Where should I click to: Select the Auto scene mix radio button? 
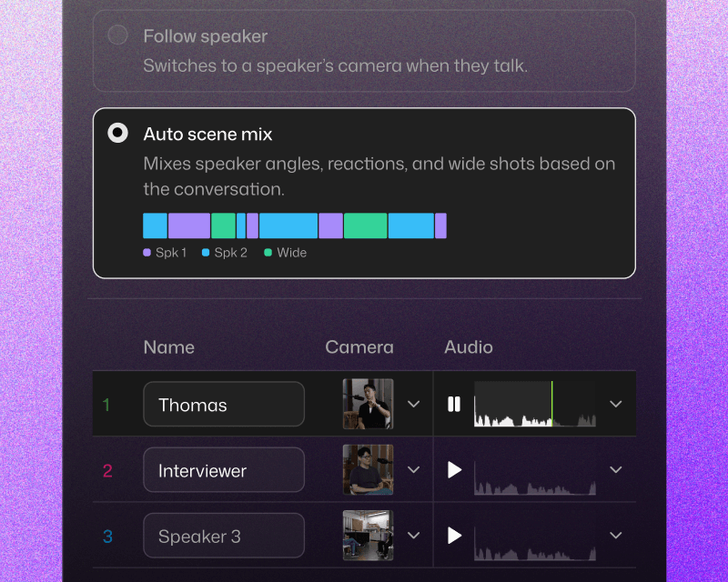click(x=118, y=133)
